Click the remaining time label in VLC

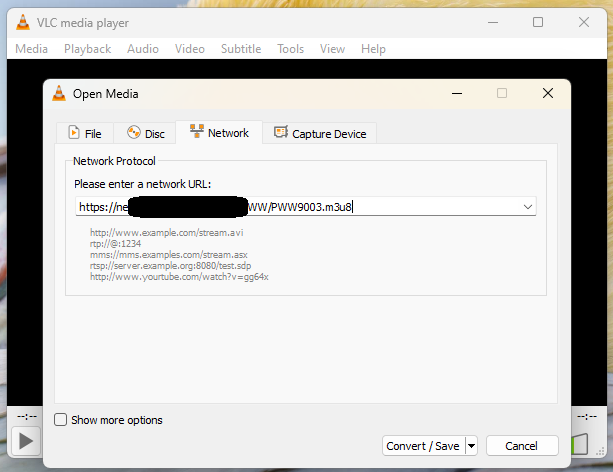587,416
